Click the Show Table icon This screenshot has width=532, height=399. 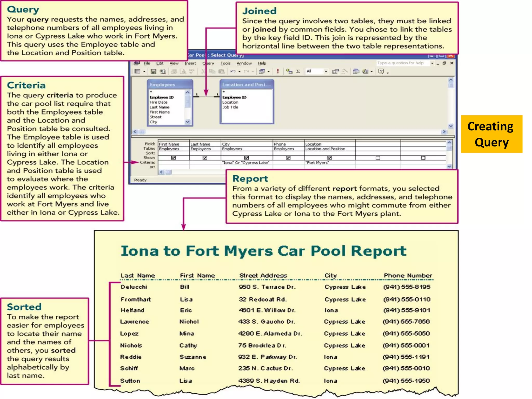289,71
